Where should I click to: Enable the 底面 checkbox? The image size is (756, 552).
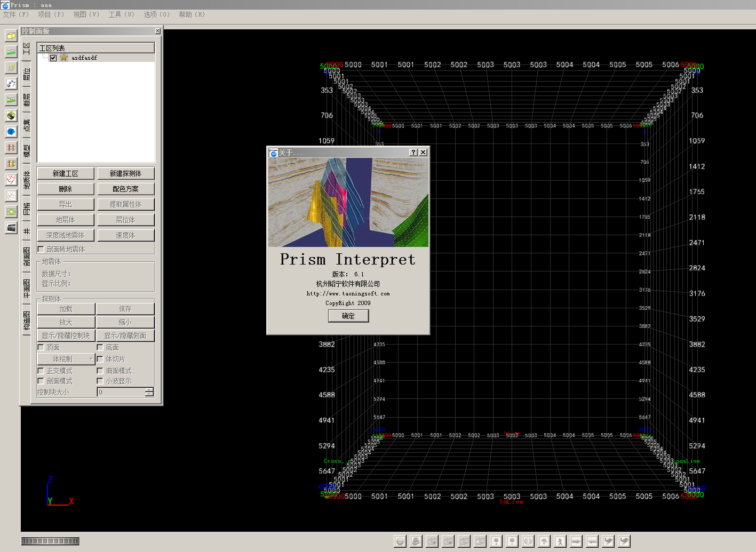pos(100,347)
